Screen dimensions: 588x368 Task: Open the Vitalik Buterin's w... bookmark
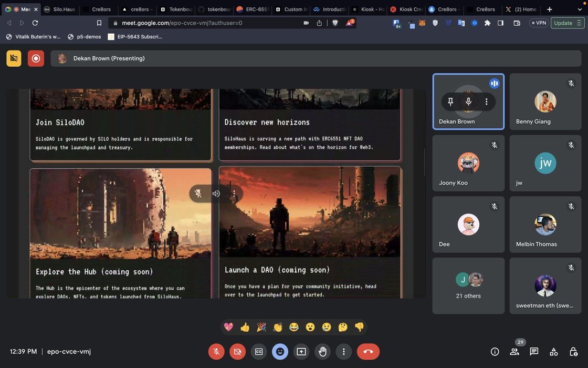[x=34, y=37]
